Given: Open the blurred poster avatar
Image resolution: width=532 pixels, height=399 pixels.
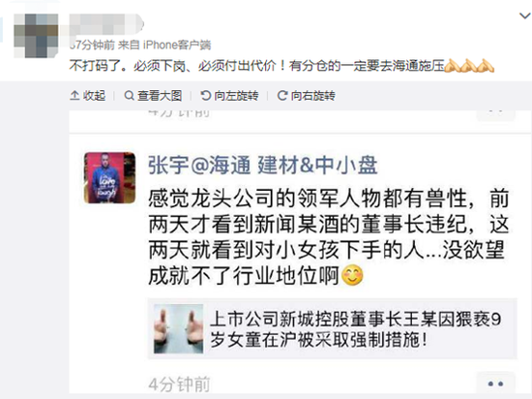Looking at the screenshot, I should (x=36, y=36).
